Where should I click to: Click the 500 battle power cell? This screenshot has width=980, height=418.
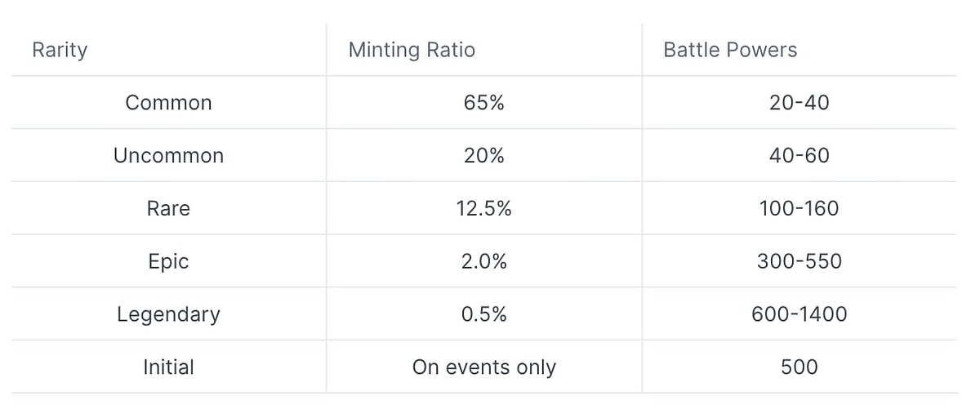click(800, 367)
